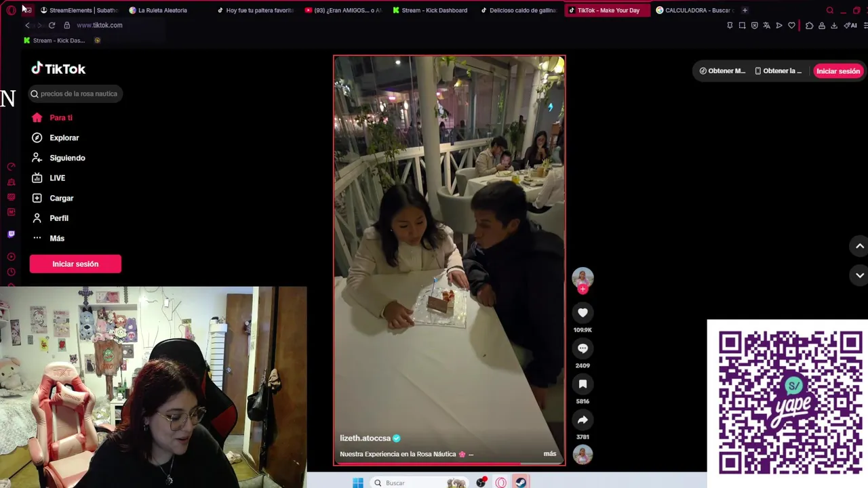Like the video with the heart icon
The width and height of the screenshot is (868, 488).
pos(583,312)
